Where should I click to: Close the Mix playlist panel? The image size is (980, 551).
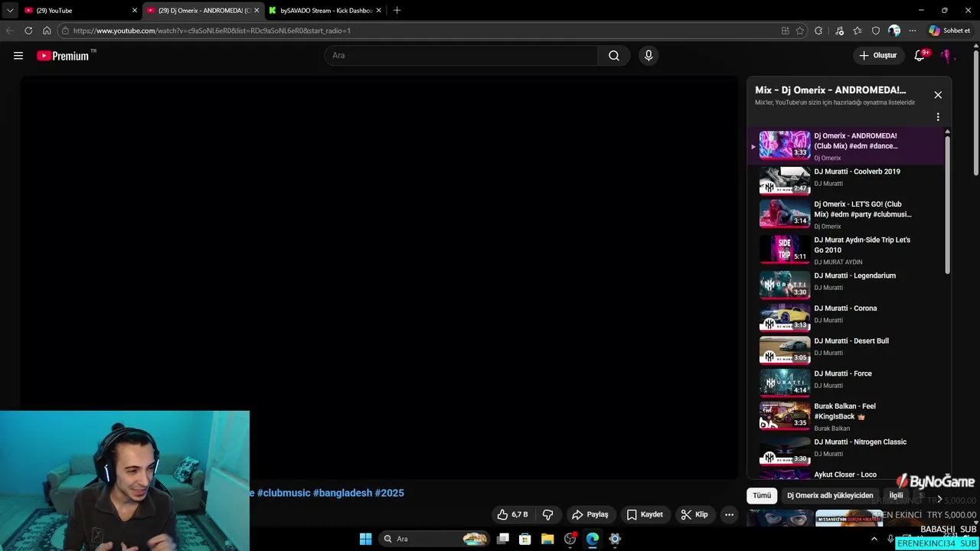point(938,95)
